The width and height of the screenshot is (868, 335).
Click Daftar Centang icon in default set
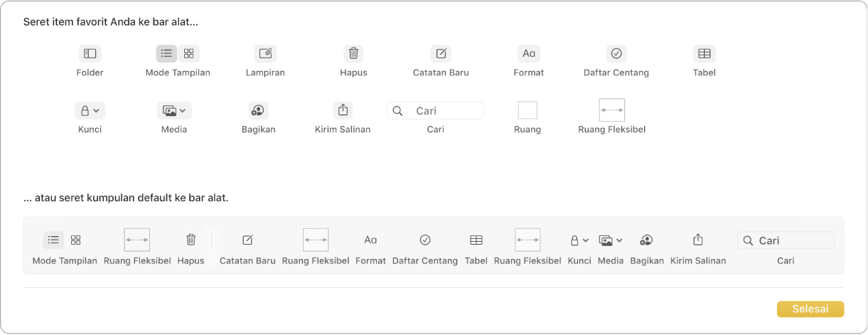(x=425, y=240)
